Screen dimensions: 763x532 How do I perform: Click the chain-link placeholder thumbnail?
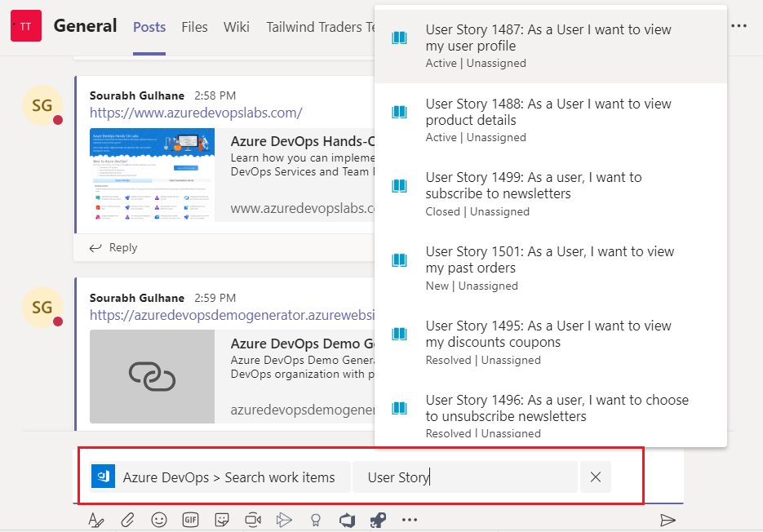(x=153, y=376)
